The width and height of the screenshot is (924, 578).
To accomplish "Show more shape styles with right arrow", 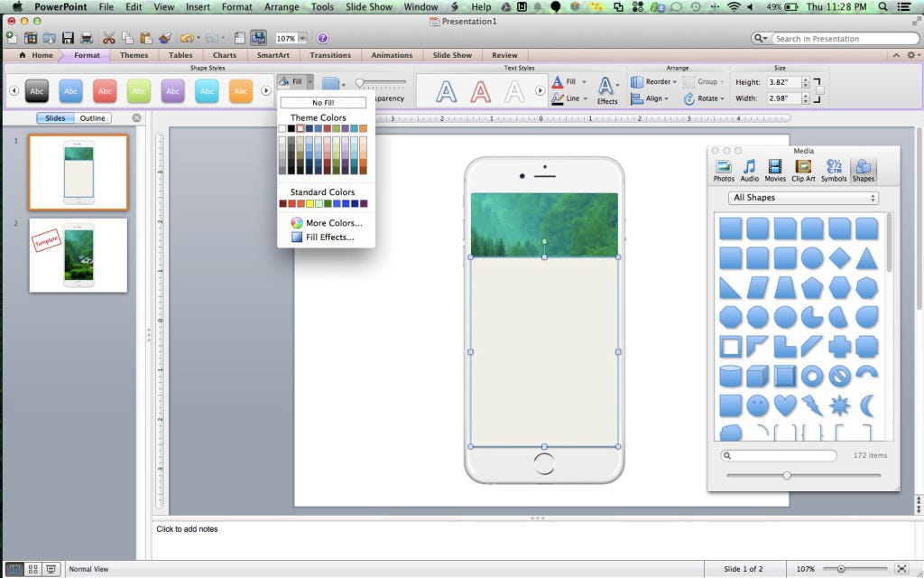I will click(266, 91).
